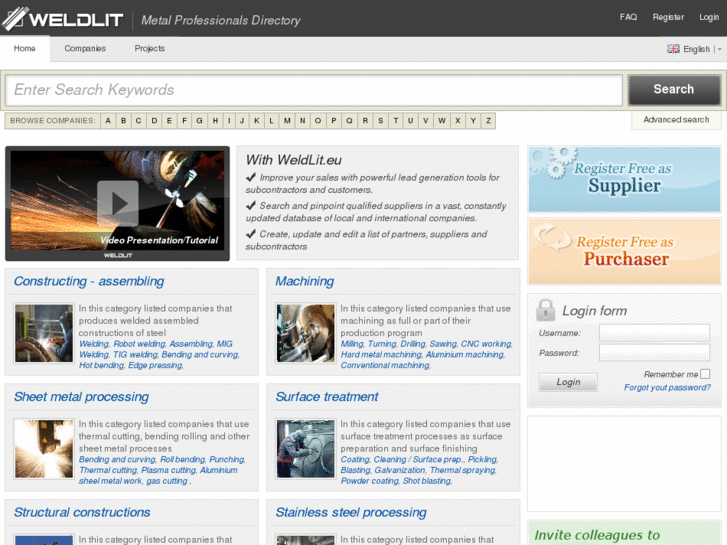Browse companies starting with Q
The width and height of the screenshot is (727, 545).
pos(349,121)
